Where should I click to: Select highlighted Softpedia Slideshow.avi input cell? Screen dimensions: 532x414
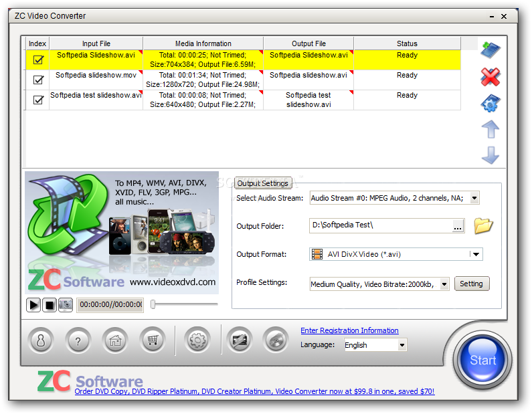click(x=96, y=60)
